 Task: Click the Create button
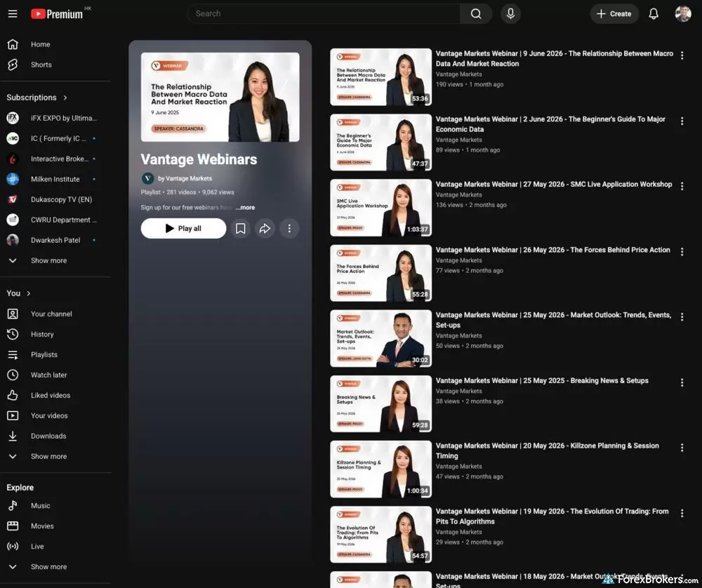(614, 14)
